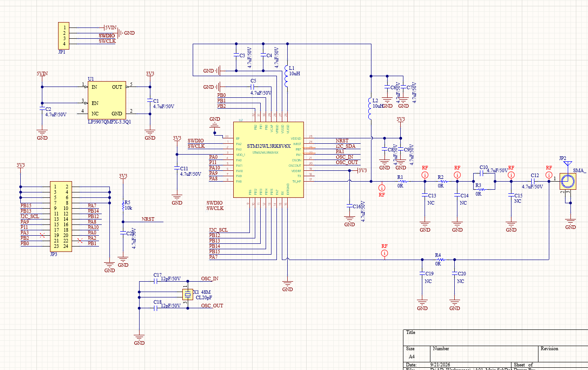Select the C18 12pF crystal load capacitor
The width and height of the screenshot is (588, 370).
tap(155, 308)
